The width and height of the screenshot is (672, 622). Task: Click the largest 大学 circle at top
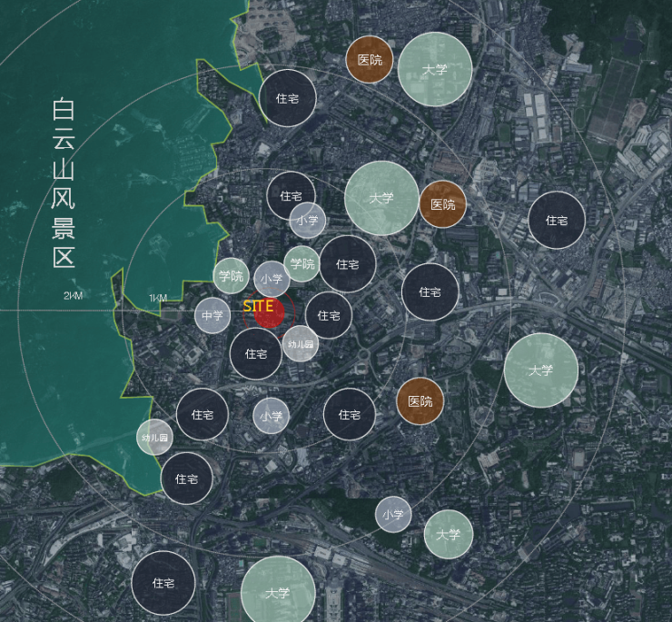435,69
